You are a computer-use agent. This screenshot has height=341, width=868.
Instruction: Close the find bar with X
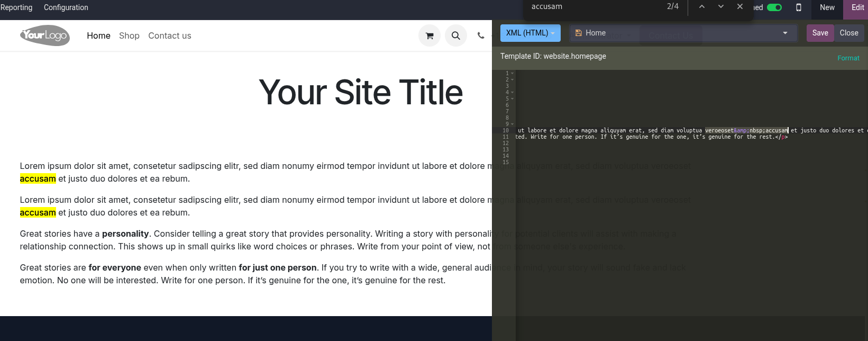740,7
